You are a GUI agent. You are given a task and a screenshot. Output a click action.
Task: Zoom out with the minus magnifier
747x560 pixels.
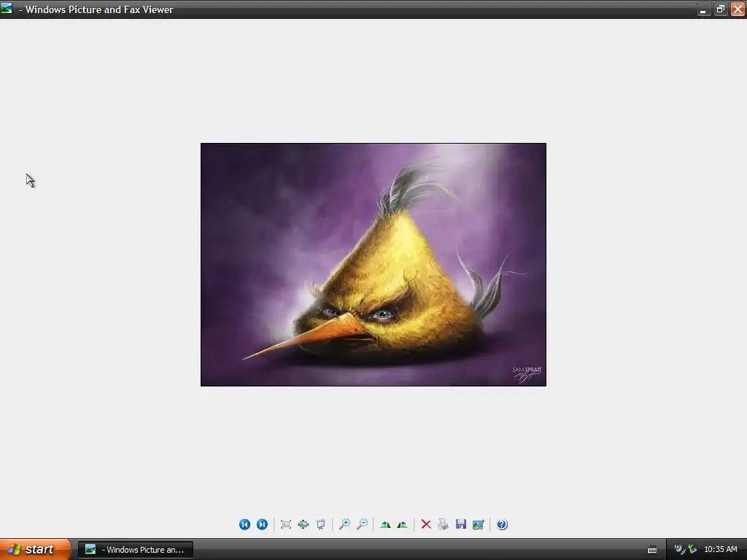tap(362, 524)
